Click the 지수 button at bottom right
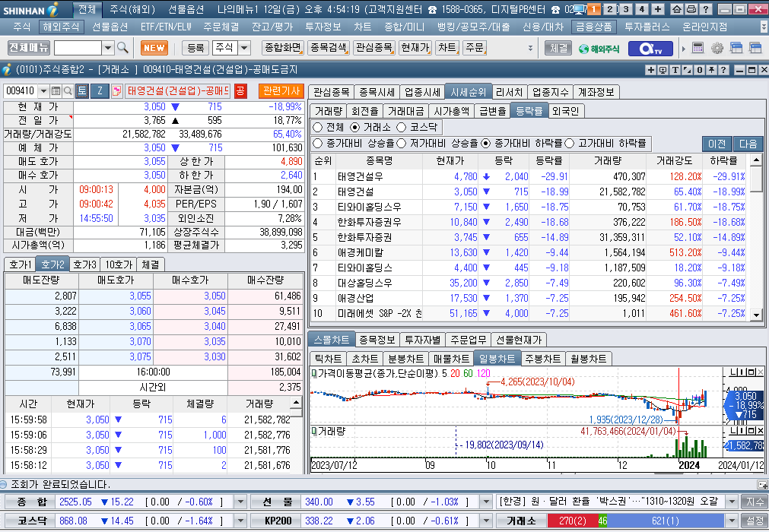The height and width of the screenshot is (532, 769). click(x=755, y=502)
